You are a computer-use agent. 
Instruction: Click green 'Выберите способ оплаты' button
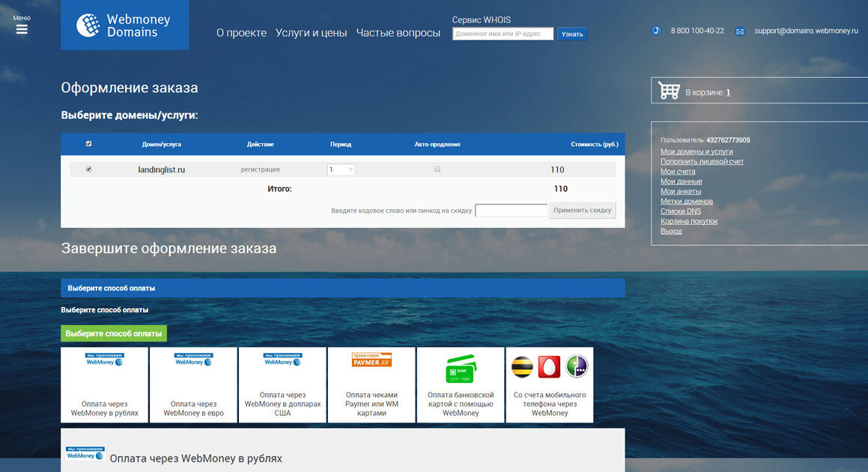pyautogui.click(x=114, y=333)
